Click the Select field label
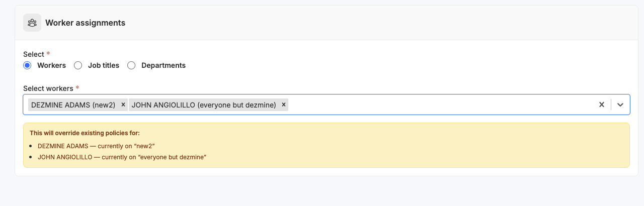Screen dimensions: 644x206 click(x=34, y=54)
